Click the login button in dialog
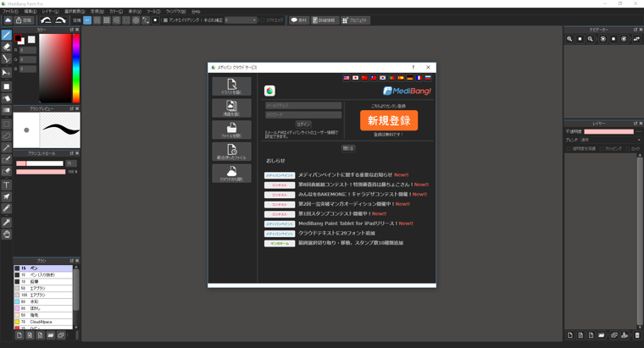The image size is (644, 348). pos(303,124)
